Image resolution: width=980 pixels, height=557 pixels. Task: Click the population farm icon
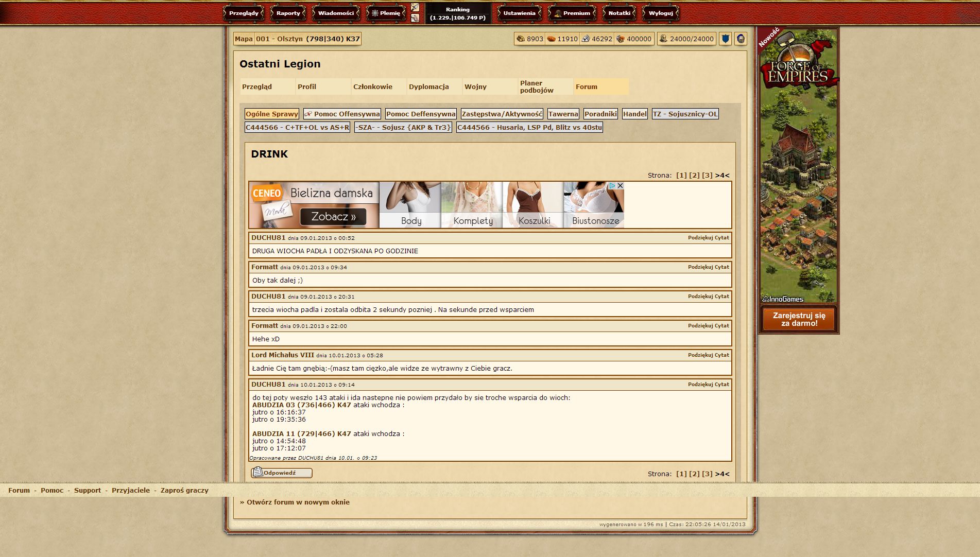click(663, 39)
